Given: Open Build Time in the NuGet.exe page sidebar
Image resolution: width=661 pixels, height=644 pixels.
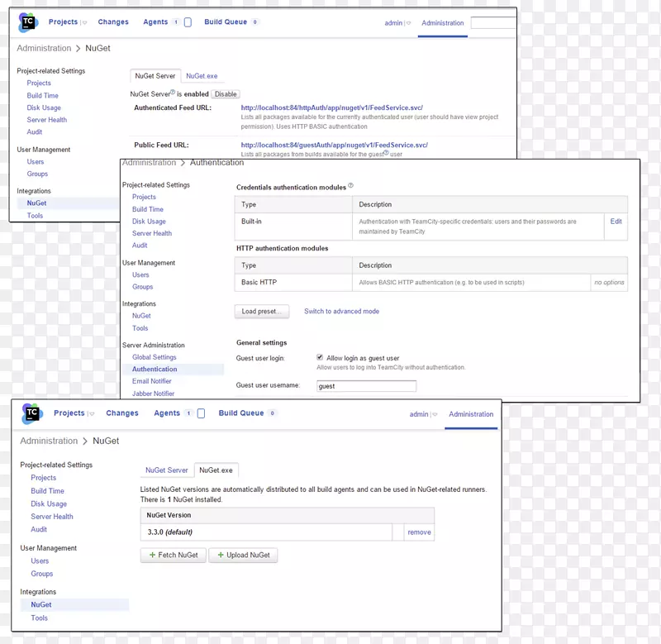Looking at the screenshot, I should coord(47,491).
